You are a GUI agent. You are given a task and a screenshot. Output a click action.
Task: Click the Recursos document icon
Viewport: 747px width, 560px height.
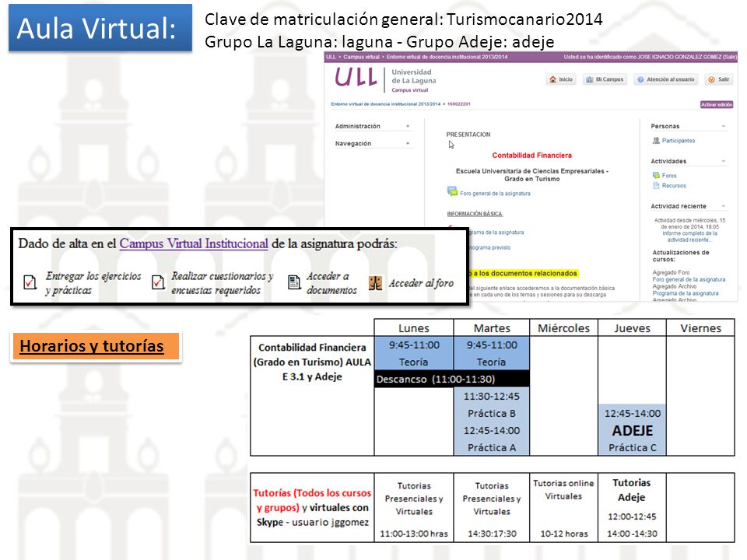(656, 186)
